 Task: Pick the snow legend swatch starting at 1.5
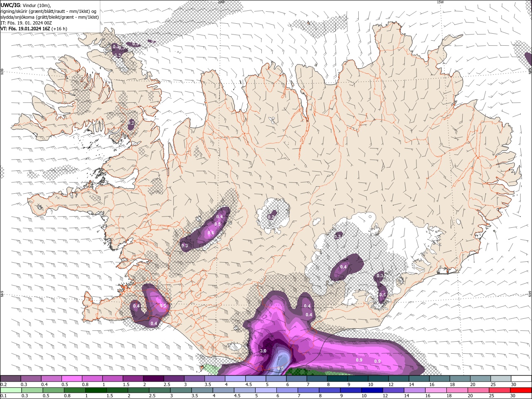pyautogui.click(x=133, y=379)
